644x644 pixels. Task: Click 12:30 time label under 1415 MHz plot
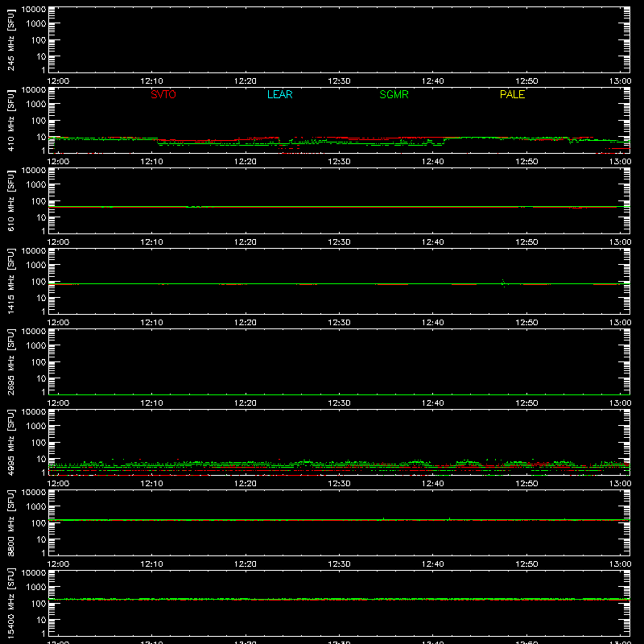pos(339,323)
